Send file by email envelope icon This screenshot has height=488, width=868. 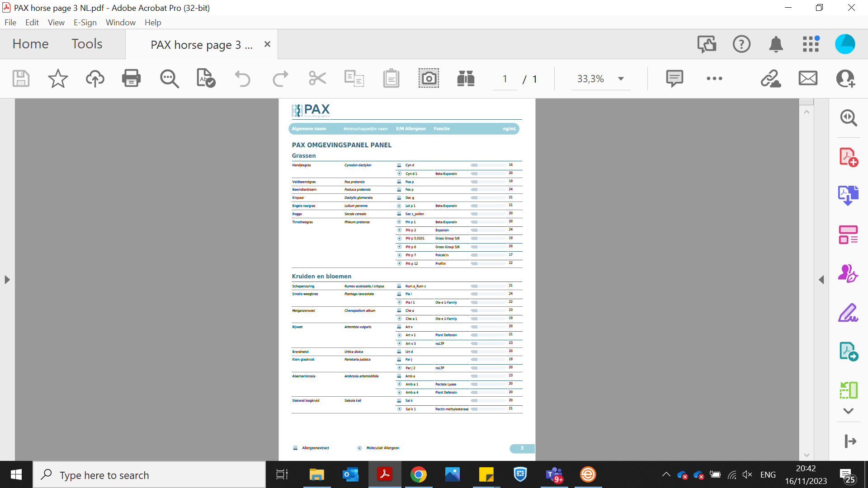tap(808, 79)
